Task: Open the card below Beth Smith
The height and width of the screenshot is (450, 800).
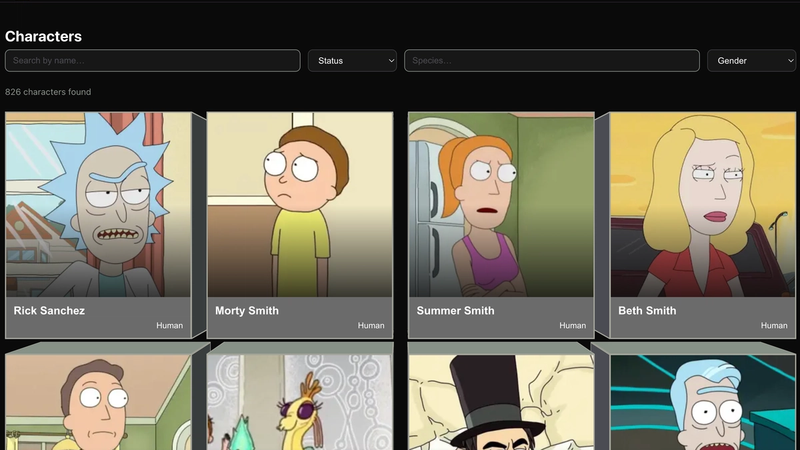Action: pyautogui.click(x=703, y=403)
